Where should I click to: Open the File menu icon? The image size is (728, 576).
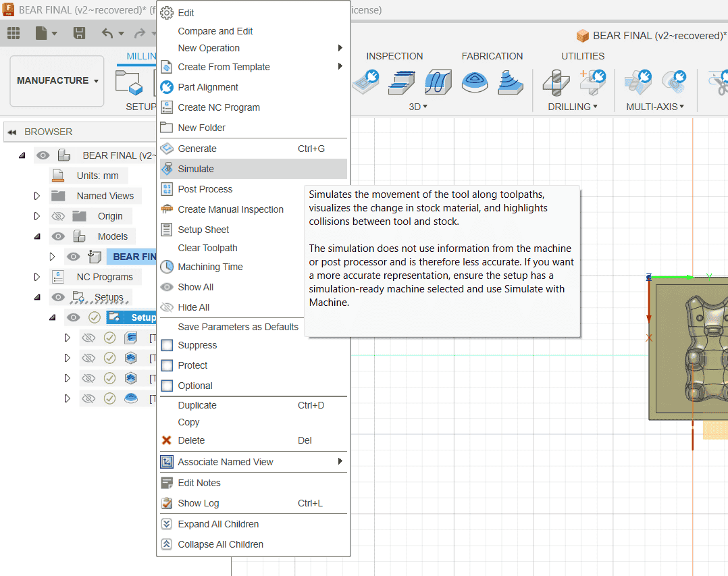41,33
